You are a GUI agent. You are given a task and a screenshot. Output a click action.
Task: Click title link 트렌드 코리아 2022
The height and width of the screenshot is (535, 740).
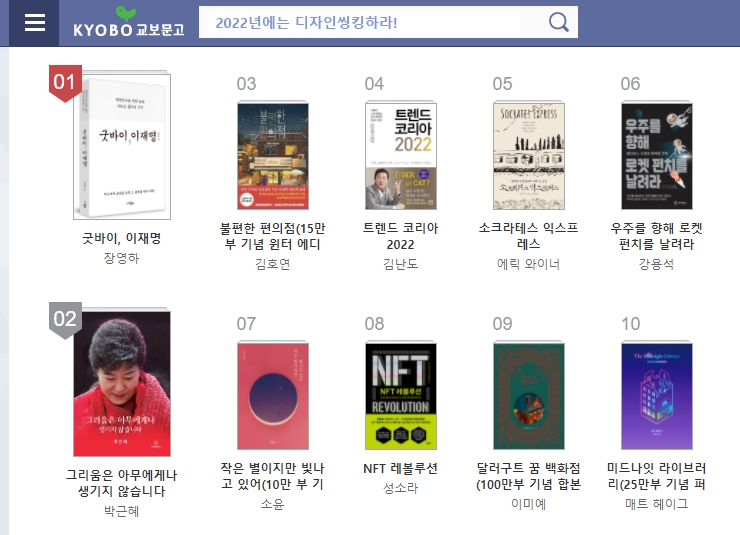tap(401, 236)
